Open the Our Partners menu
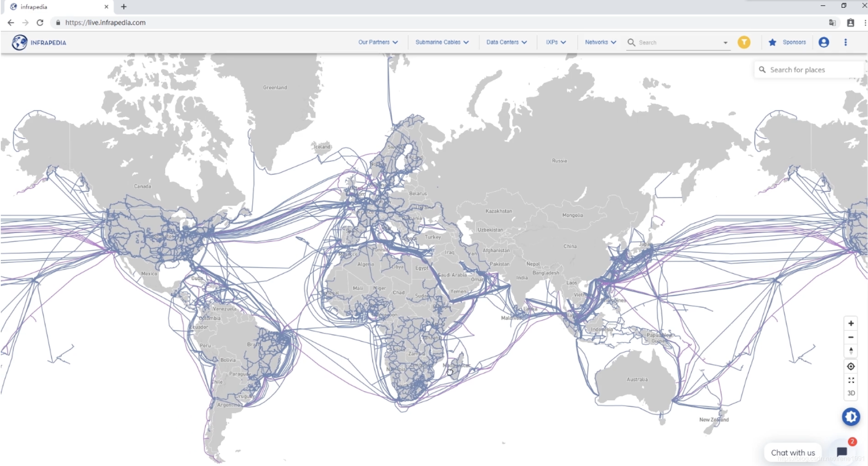868x466 pixels. point(378,42)
